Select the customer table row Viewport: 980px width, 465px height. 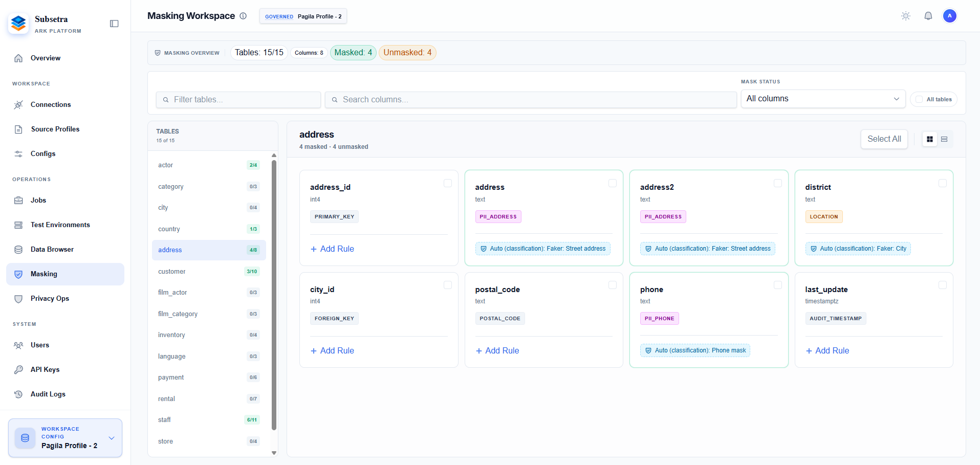209,272
